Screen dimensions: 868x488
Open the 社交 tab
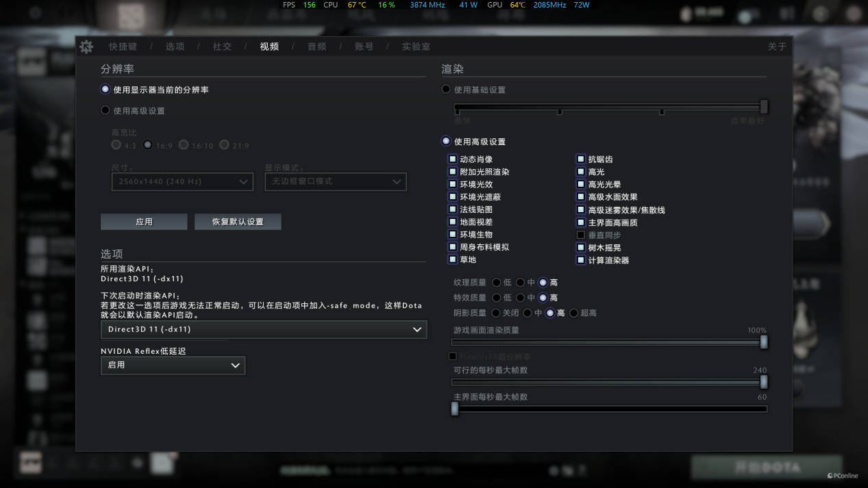point(222,47)
